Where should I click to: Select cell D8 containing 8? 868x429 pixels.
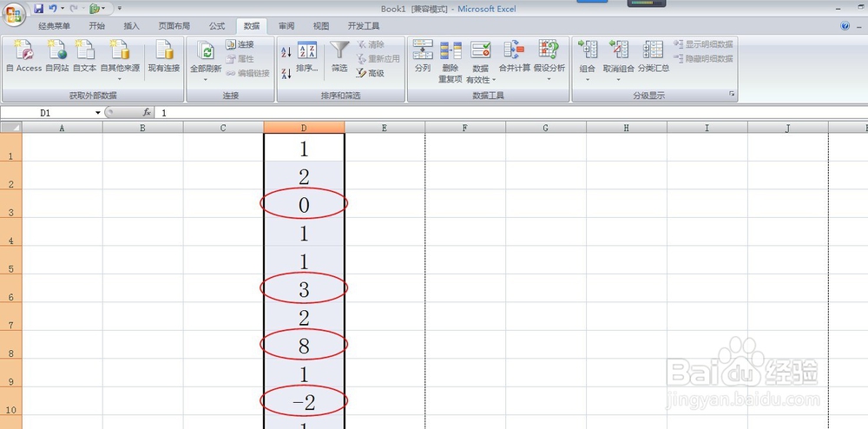(304, 344)
